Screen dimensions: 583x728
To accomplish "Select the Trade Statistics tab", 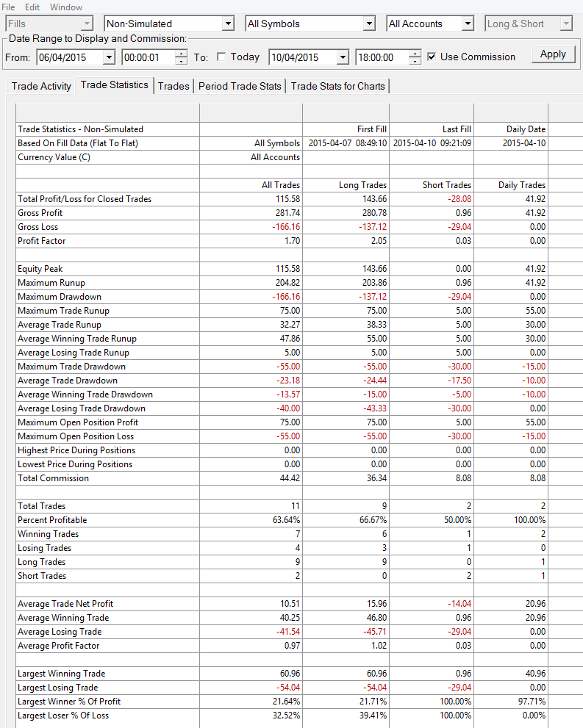I will (114, 85).
